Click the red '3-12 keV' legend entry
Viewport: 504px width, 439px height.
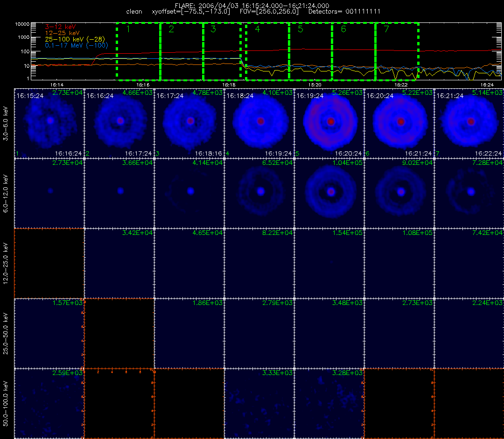click(60, 27)
